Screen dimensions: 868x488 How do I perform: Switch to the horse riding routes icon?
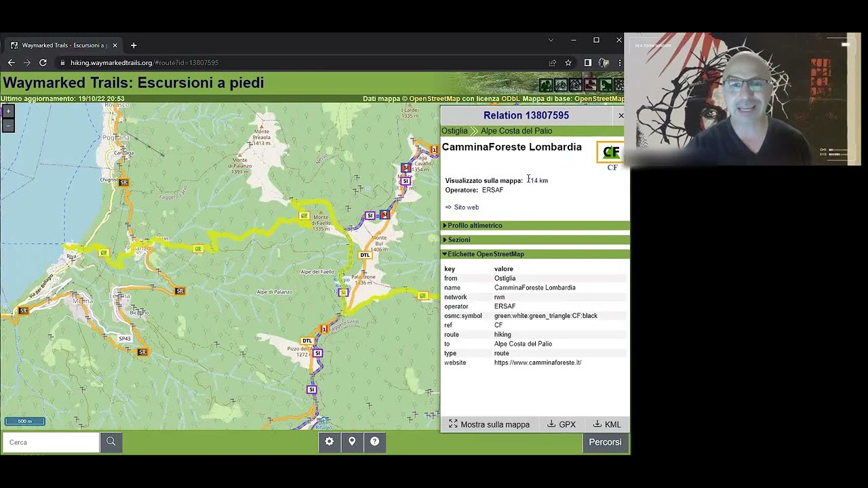coord(606,85)
